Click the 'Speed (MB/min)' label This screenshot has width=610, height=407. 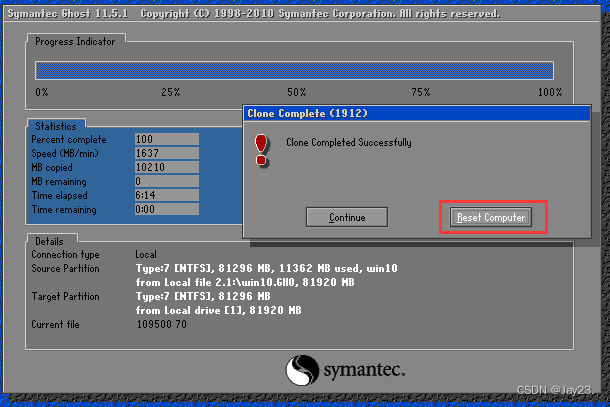tap(65, 153)
